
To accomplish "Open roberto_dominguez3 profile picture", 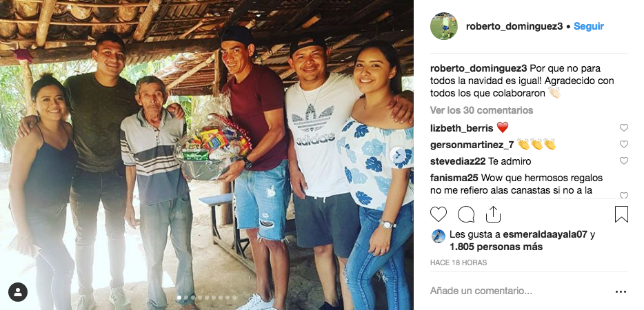I will pos(444,26).
